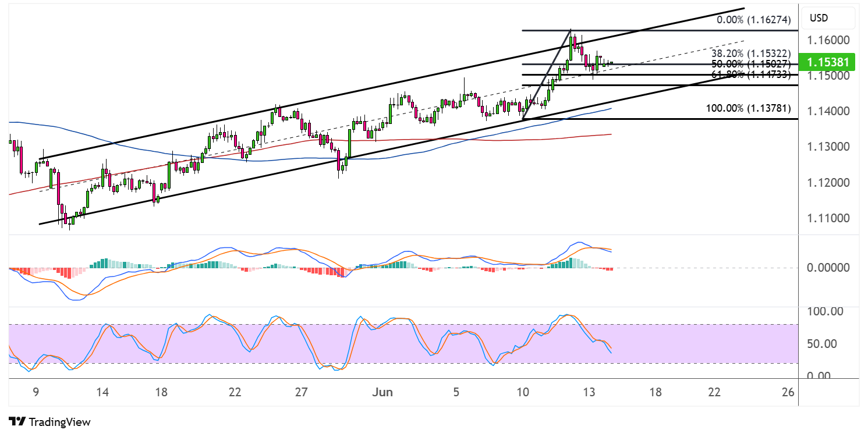Click the 1.11000 price axis label
The image size is (868, 437).
[828, 218]
